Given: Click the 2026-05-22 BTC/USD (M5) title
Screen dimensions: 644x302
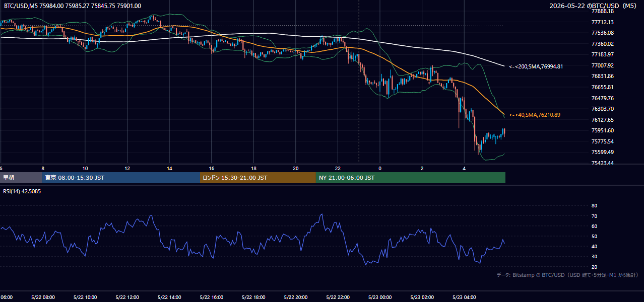Looking at the screenshot, I should pyautogui.click(x=594, y=6).
